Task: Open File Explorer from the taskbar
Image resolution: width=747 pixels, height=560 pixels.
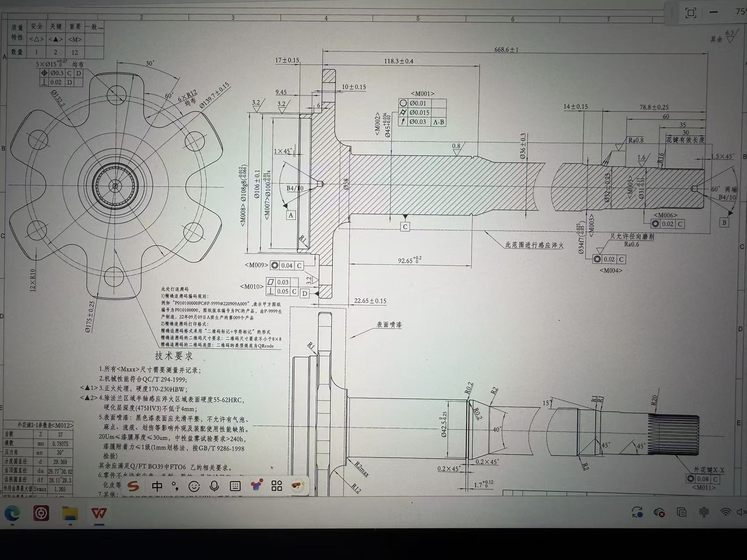Action: click(70, 513)
